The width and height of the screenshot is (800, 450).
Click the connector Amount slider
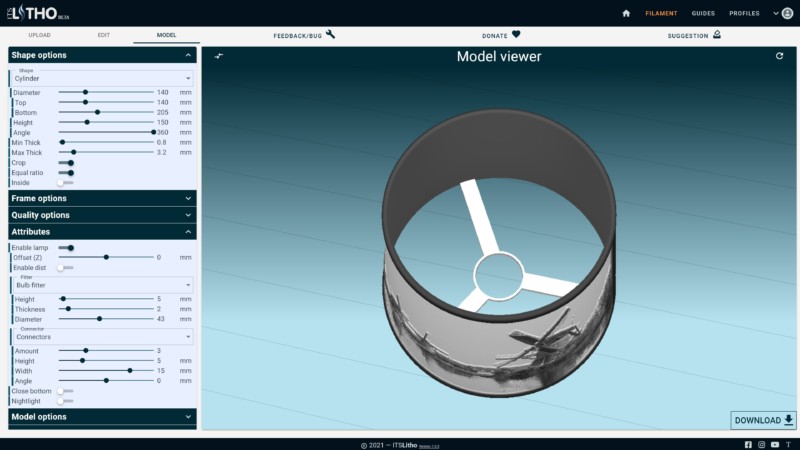106,351
